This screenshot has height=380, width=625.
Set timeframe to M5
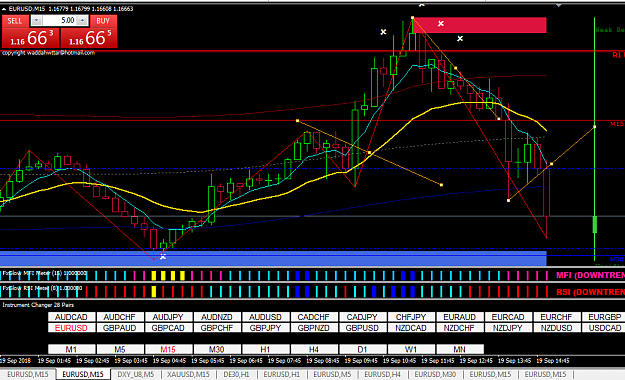(120, 349)
